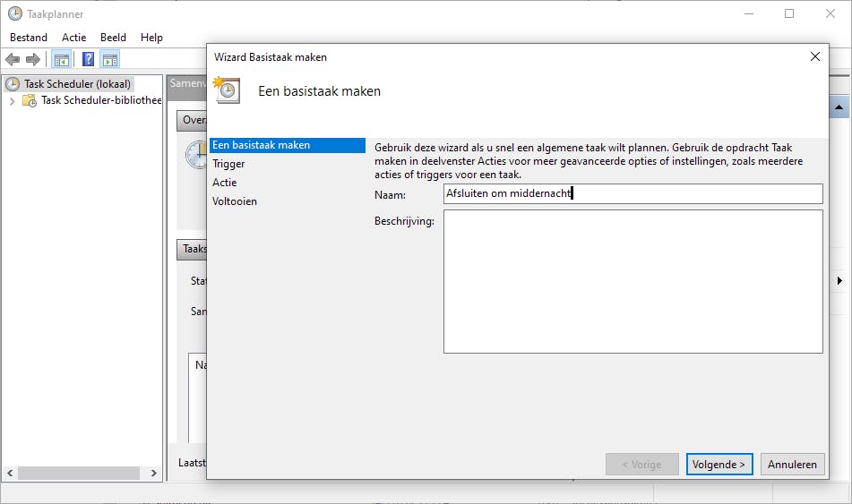Open the Bestand menu
This screenshot has height=504, width=852.
tap(29, 38)
